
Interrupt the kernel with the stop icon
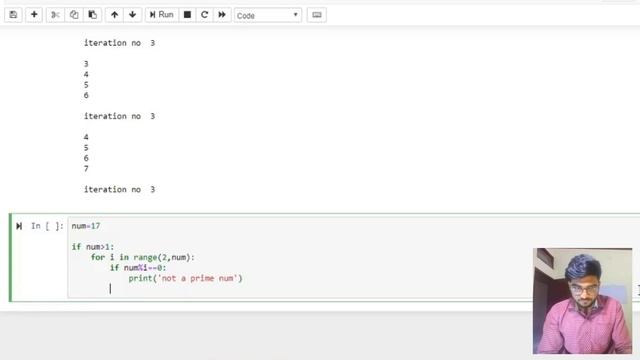[187, 15]
